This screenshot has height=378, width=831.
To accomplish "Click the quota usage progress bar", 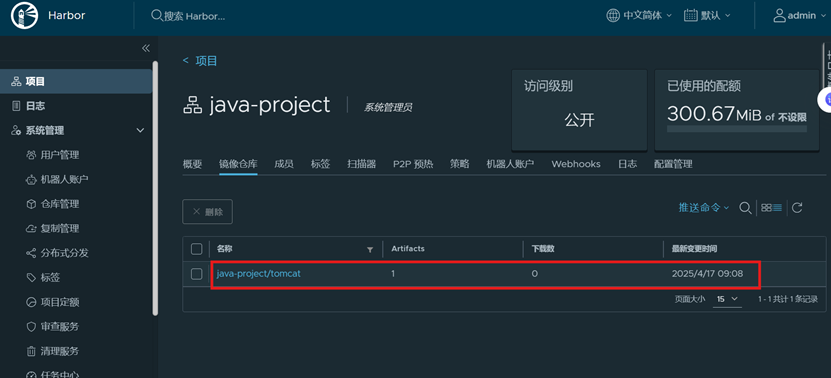I will [737, 129].
